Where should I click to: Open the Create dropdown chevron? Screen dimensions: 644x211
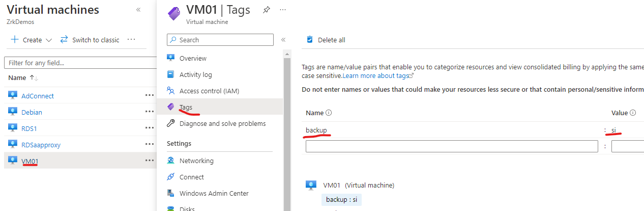point(49,40)
